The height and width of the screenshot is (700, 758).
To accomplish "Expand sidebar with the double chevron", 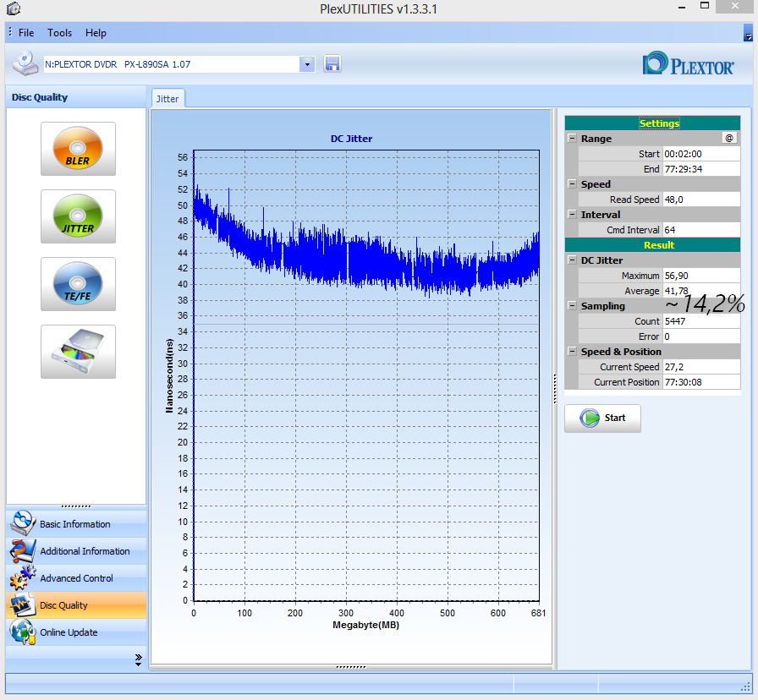I will click(138, 660).
